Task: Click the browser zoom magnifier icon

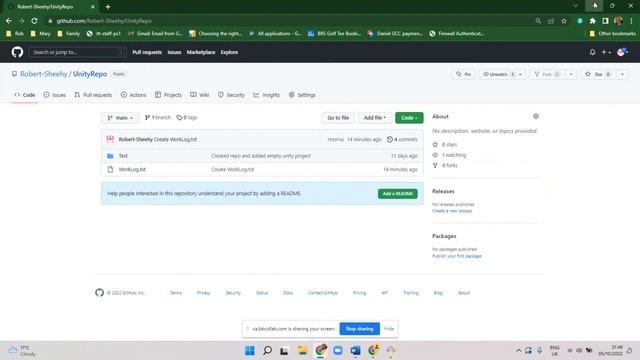Action: coord(538,21)
